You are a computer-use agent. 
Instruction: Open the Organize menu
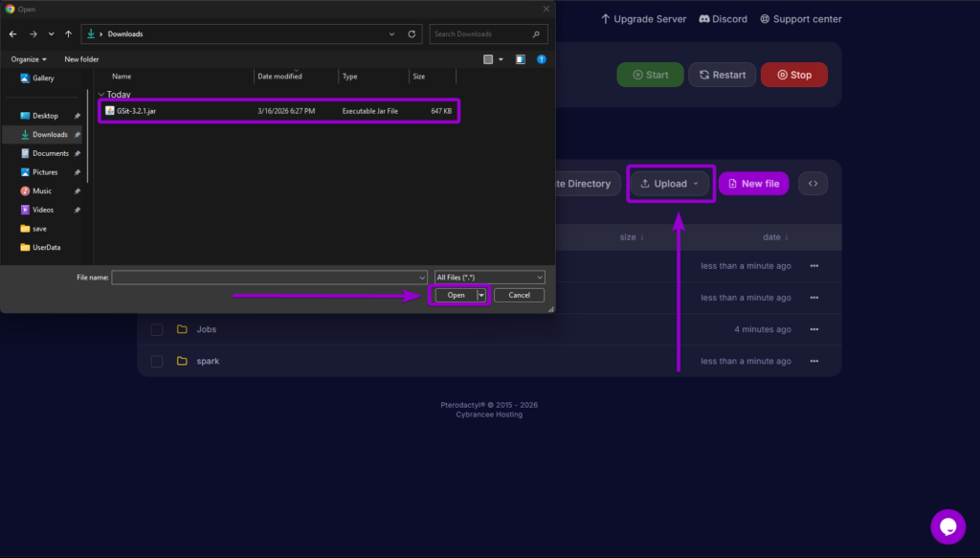pyautogui.click(x=28, y=58)
